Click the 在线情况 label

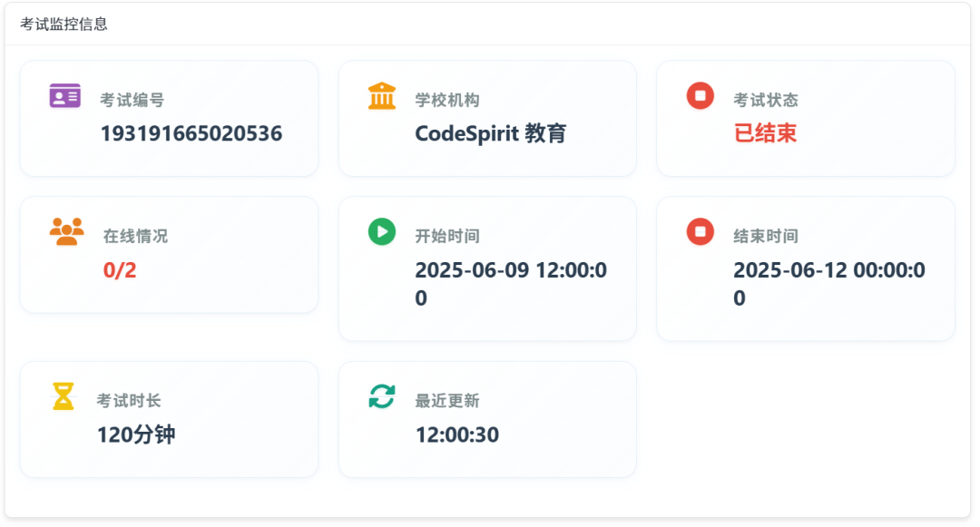(x=135, y=237)
